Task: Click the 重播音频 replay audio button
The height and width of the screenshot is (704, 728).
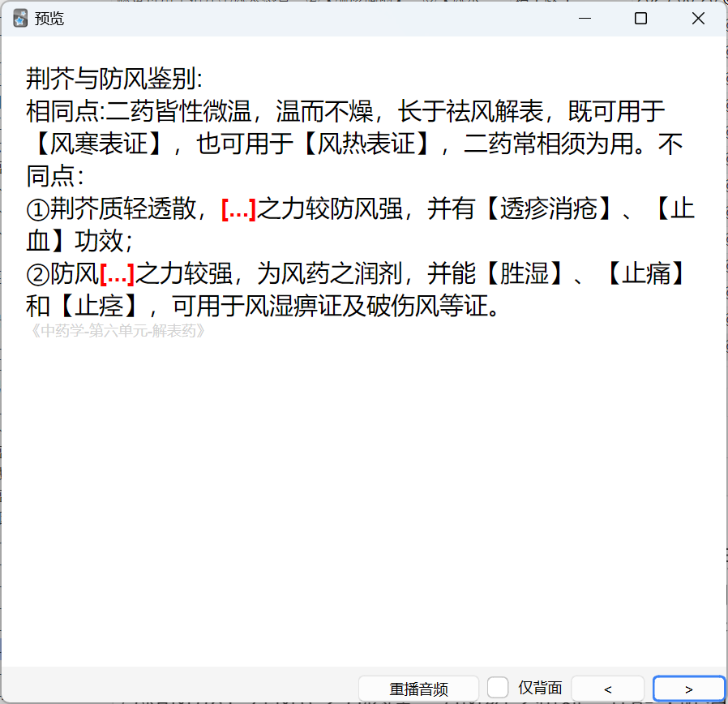Action: coord(418,689)
